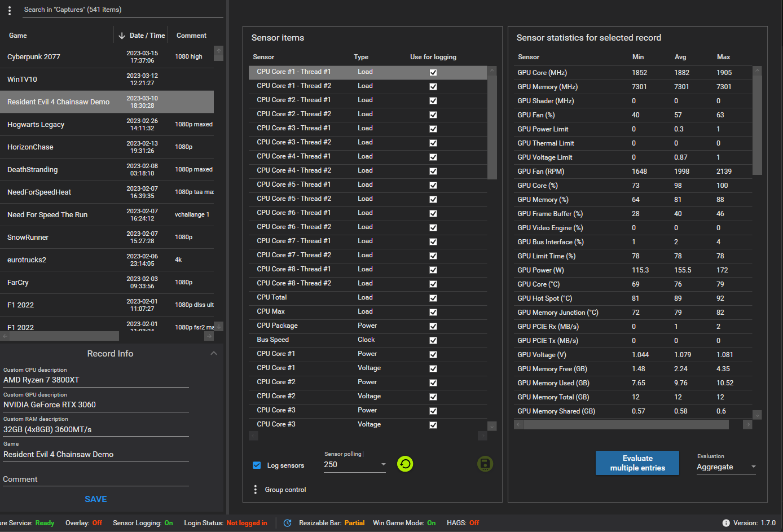Click the green reset sensor config icon
The height and width of the screenshot is (532, 783).
[405, 464]
